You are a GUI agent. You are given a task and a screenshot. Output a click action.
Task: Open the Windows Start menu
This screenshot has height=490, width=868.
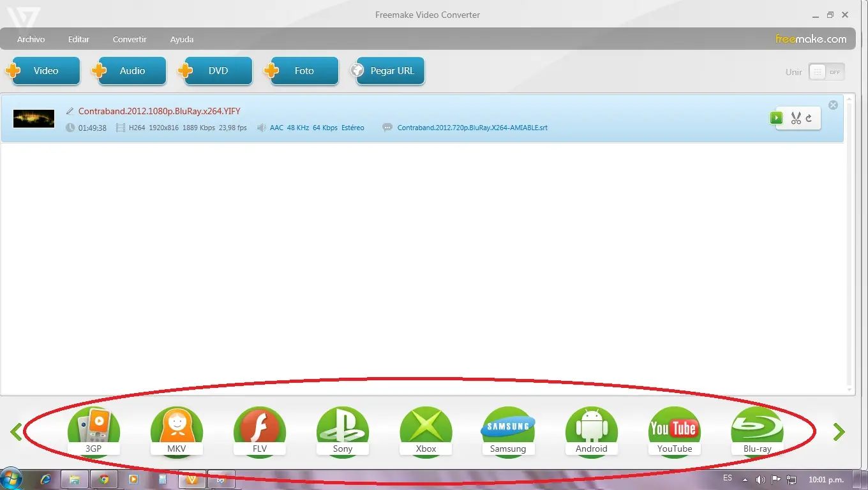[11, 479]
